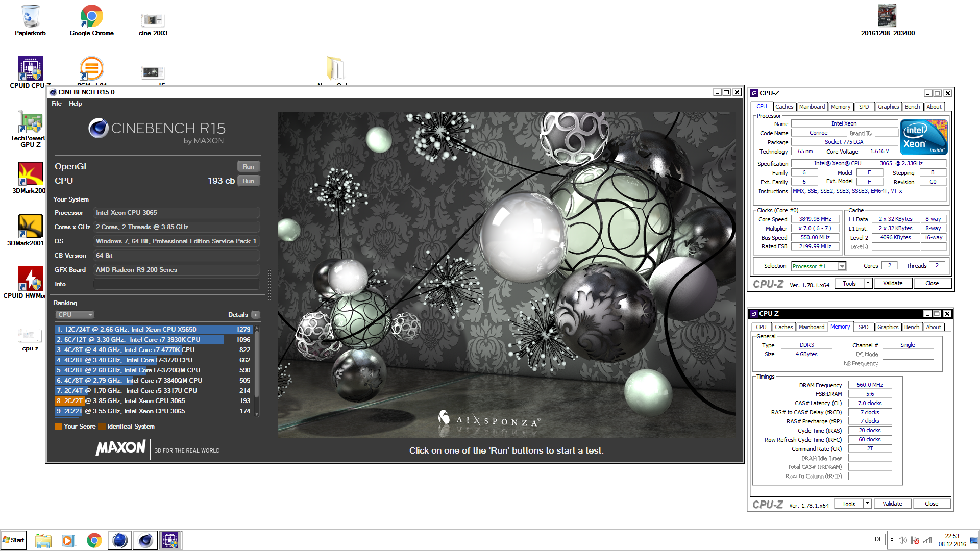Open Caches tab in lower CPU-Z
The image size is (980, 551).
[x=783, y=327]
